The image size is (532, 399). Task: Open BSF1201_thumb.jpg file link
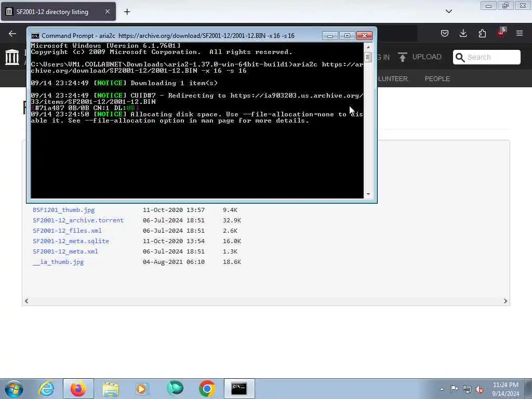coord(63,210)
